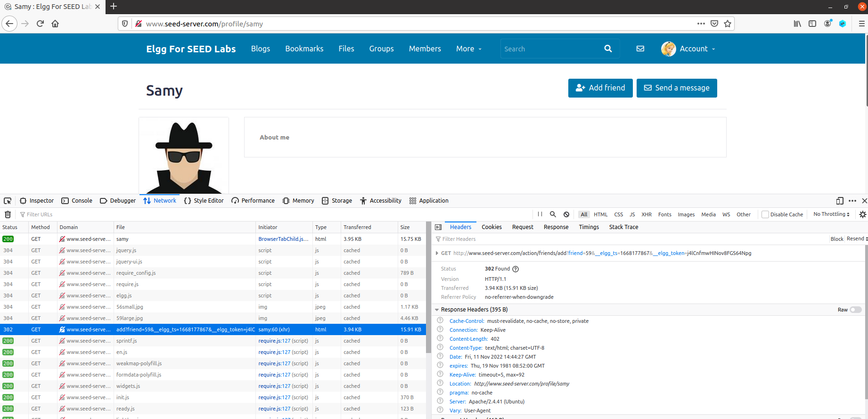Open the Library icon in browser toolbar
The width and height of the screenshot is (868, 419).
coord(797,24)
